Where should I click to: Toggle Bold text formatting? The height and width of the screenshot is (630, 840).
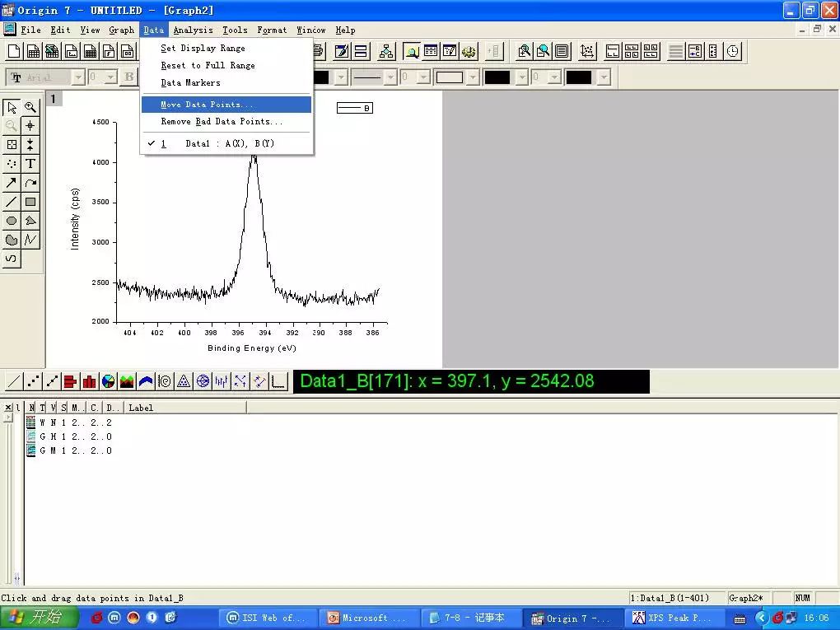click(129, 77)
